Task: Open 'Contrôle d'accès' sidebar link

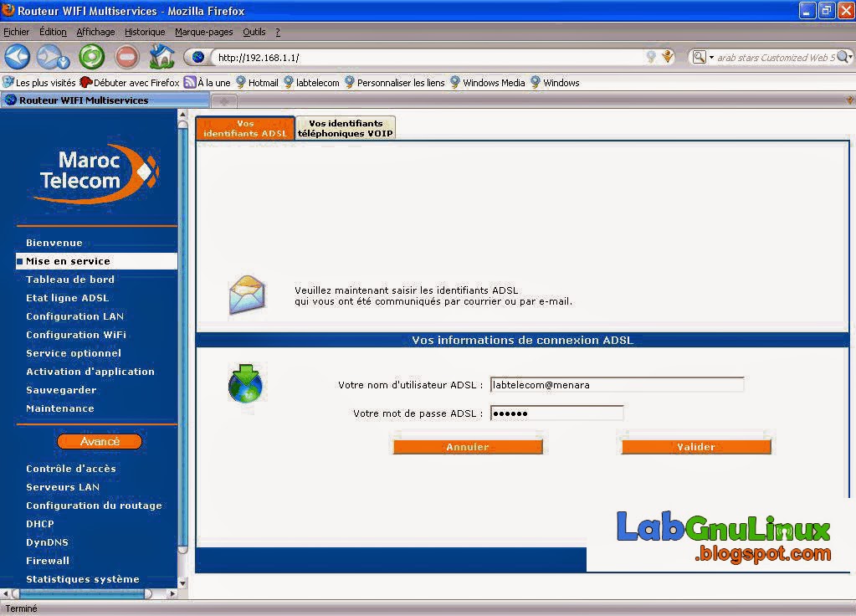Action: (x=71, y=469)
